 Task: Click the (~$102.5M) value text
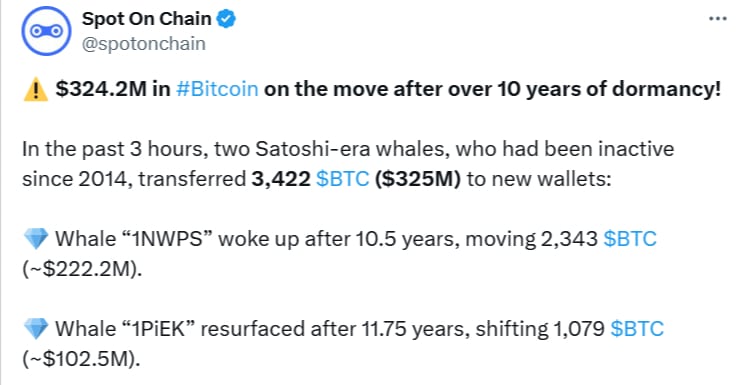[x=81, y=359]
